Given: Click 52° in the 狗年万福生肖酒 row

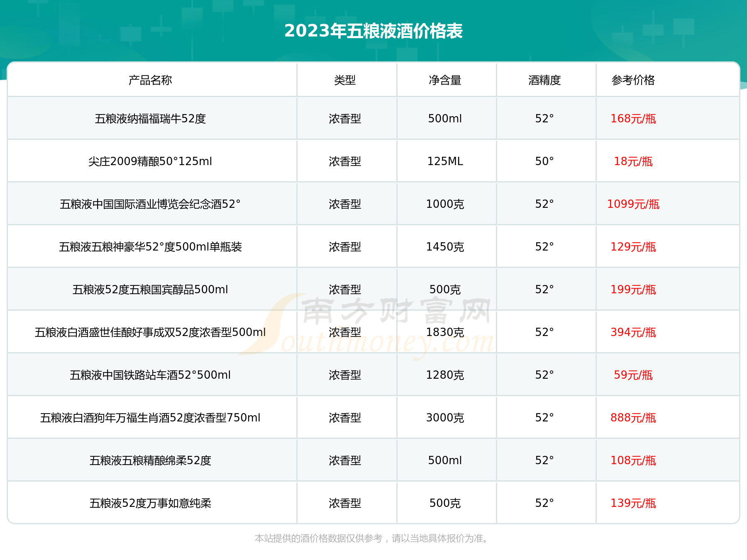Looking at the screenshot, I should [x=544, y=418].
